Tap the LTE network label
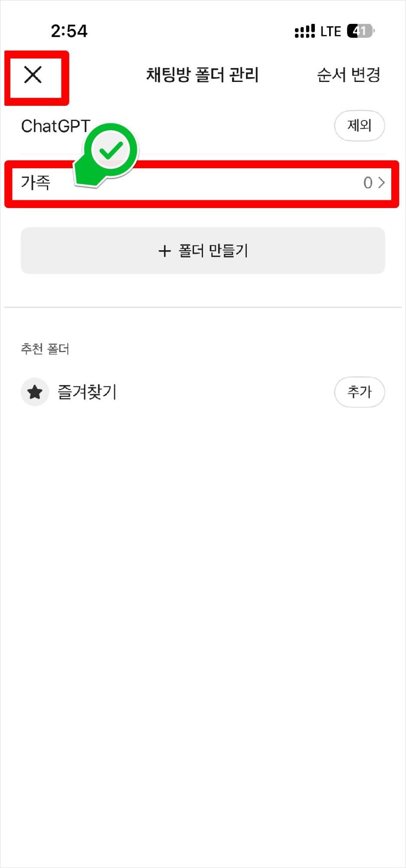This screenshot has width=406, height=868. point(331,31)
